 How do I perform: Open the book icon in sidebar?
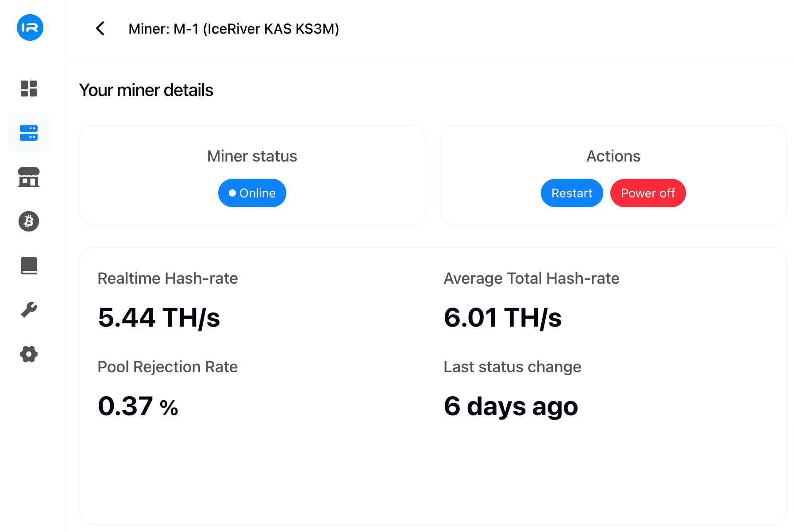click(x=29, y=266)
